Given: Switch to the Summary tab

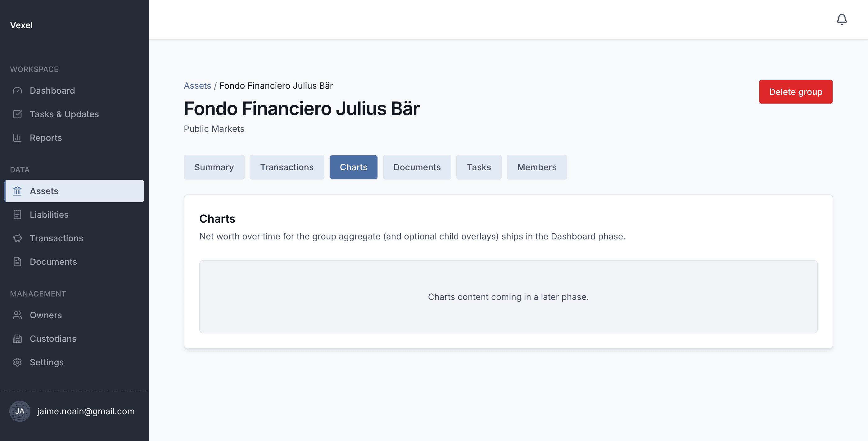Looking at the screenshot, I should click(x=214, y=167).
